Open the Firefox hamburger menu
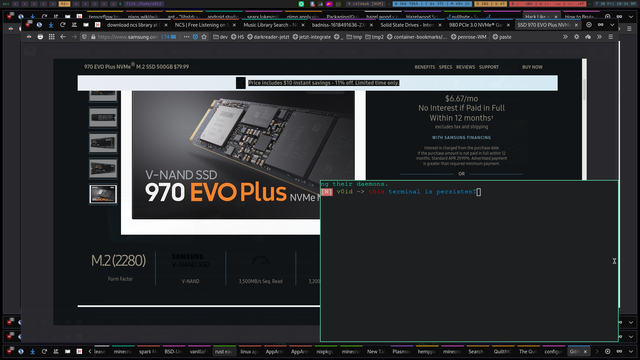Screen dimensions: 640x360 [x=611, y=37]
